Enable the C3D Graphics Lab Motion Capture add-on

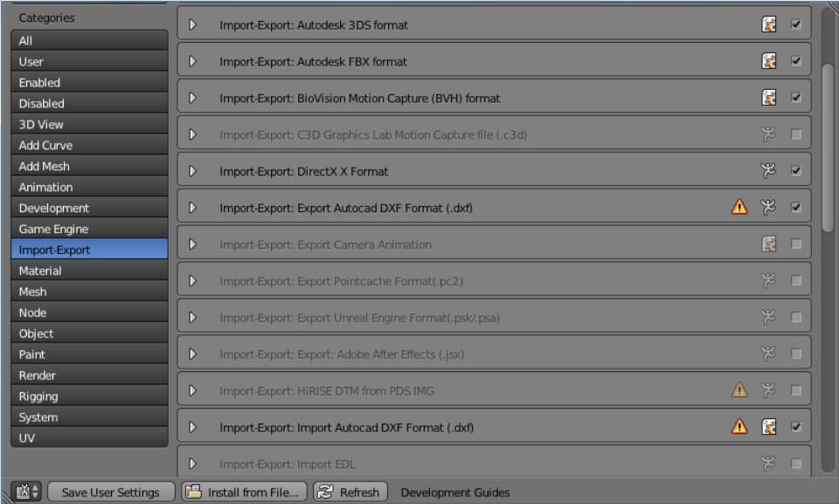(x=796, y=135)
